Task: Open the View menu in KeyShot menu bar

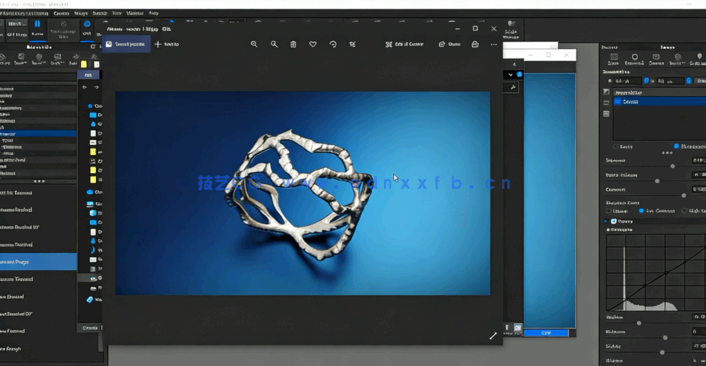Action: (117, 13)
